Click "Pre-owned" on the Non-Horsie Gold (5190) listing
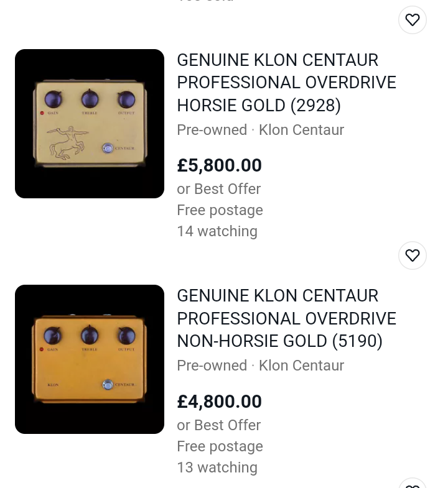448x488 pixels. [212, 366]
